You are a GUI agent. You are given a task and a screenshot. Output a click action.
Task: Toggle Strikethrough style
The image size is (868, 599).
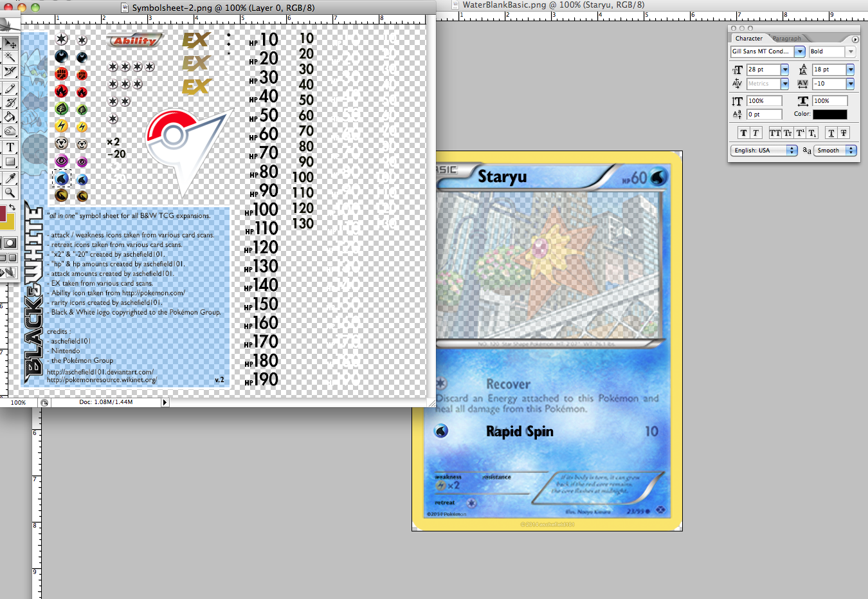pyautogui.click(x=844, y=133)
